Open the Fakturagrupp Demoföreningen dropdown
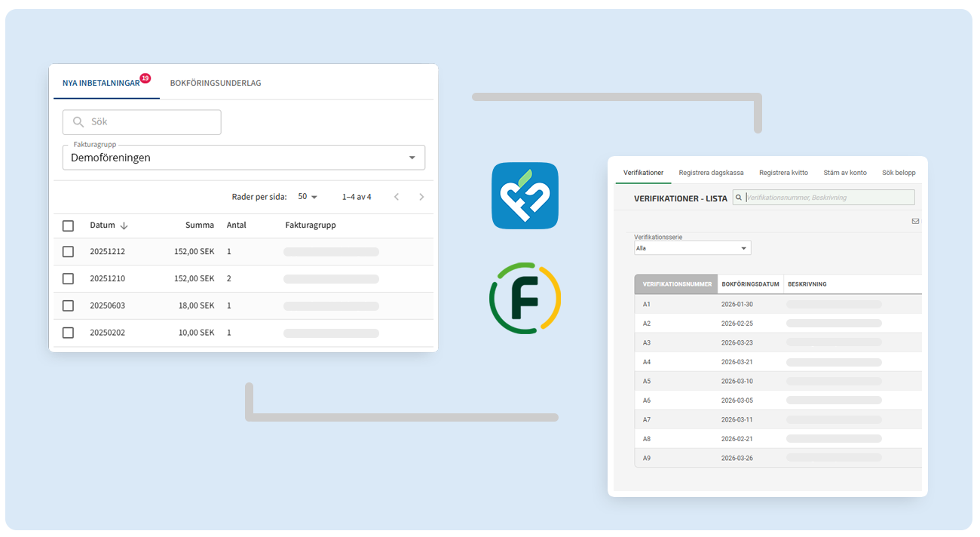980x537 pixels. [243, 158]
